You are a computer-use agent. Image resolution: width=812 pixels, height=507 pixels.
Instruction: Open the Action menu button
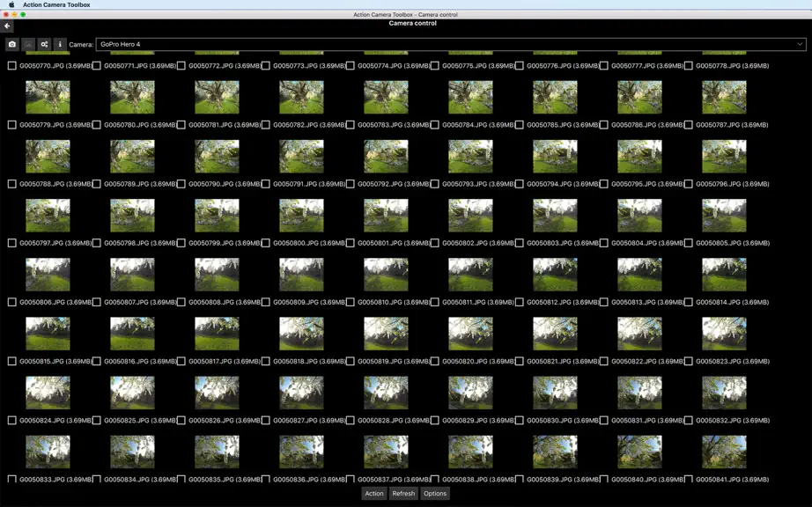coord(374,494)
